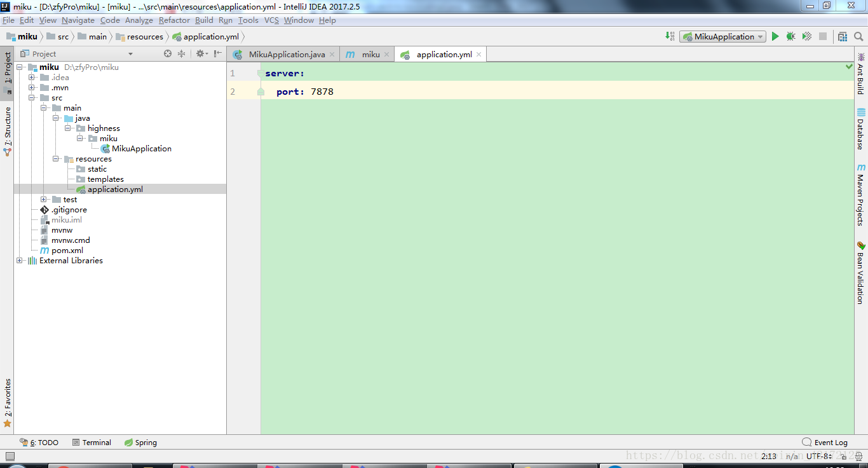Close the application.yml tab
Screen dimensions: 868x468
[479, 55]
